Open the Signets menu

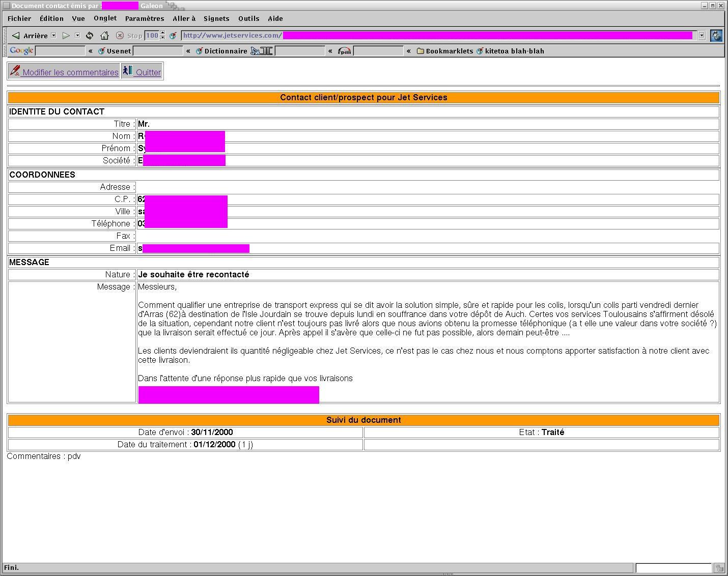(216, 19)
